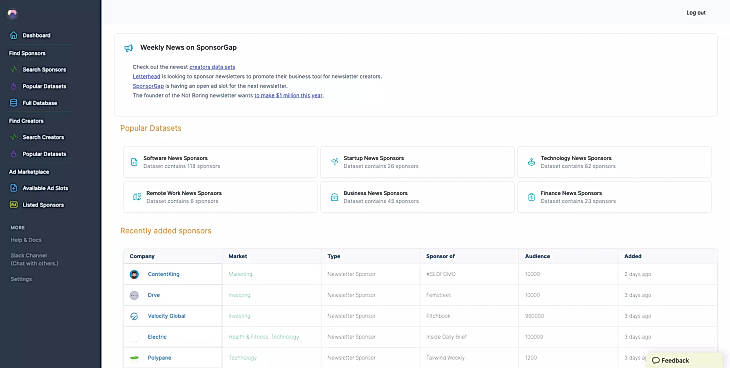Open the Remote Work News Sponsors dataset title

coord(184,193)
